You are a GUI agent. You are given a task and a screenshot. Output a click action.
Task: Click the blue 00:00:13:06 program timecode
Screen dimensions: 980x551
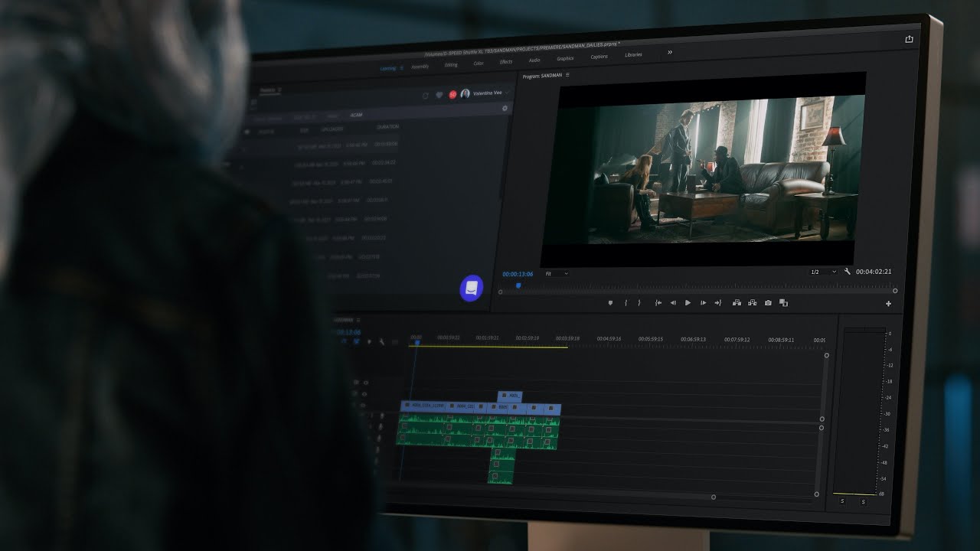tap(518, 274)
